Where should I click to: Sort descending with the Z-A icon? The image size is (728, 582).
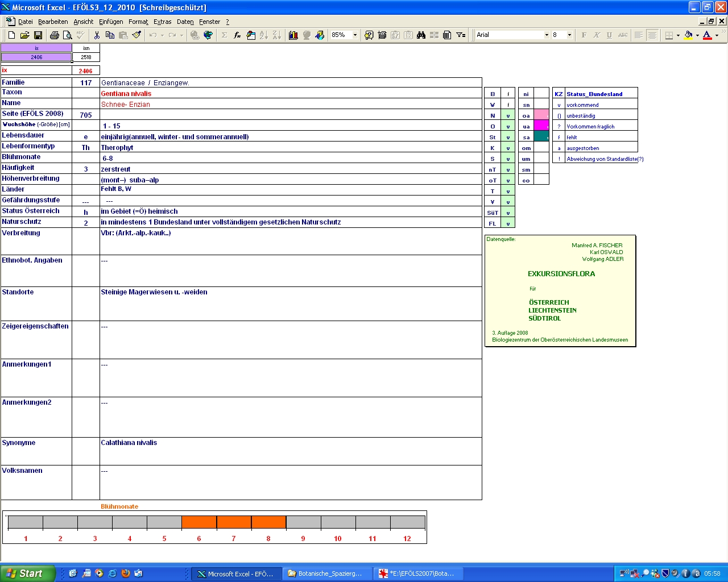(277, 35)
